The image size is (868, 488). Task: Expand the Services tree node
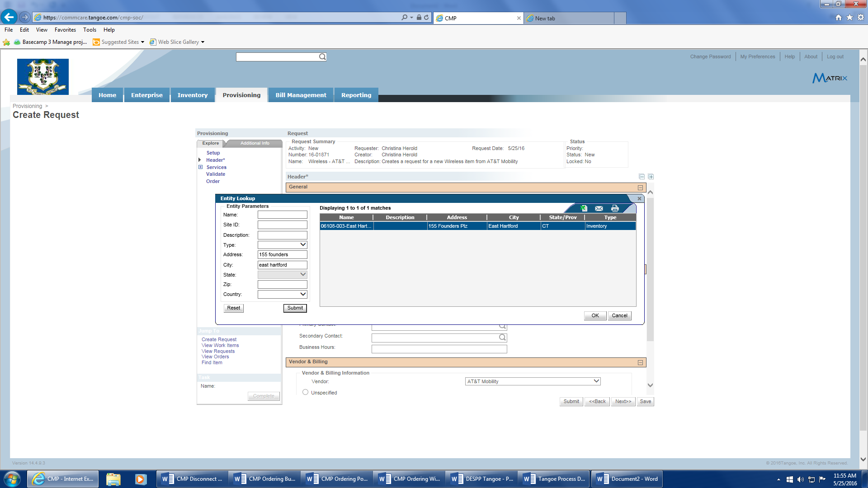[x=200, y=167]
